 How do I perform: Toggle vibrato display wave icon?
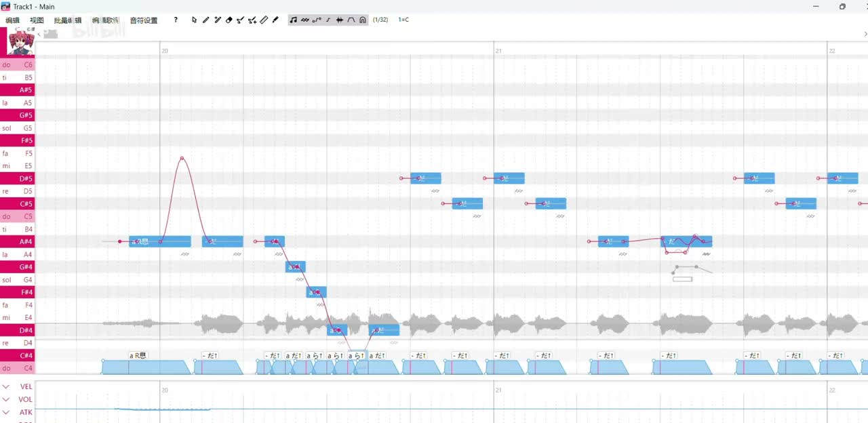click(305, 20)
